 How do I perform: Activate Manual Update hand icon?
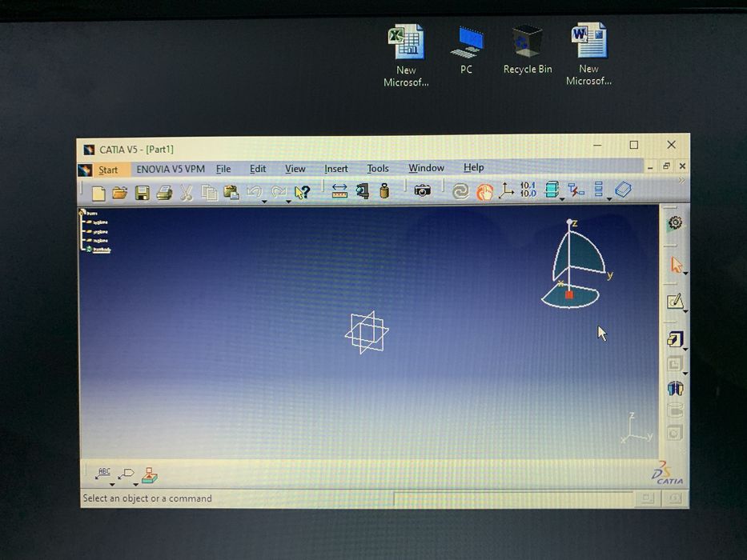[484, 192]
